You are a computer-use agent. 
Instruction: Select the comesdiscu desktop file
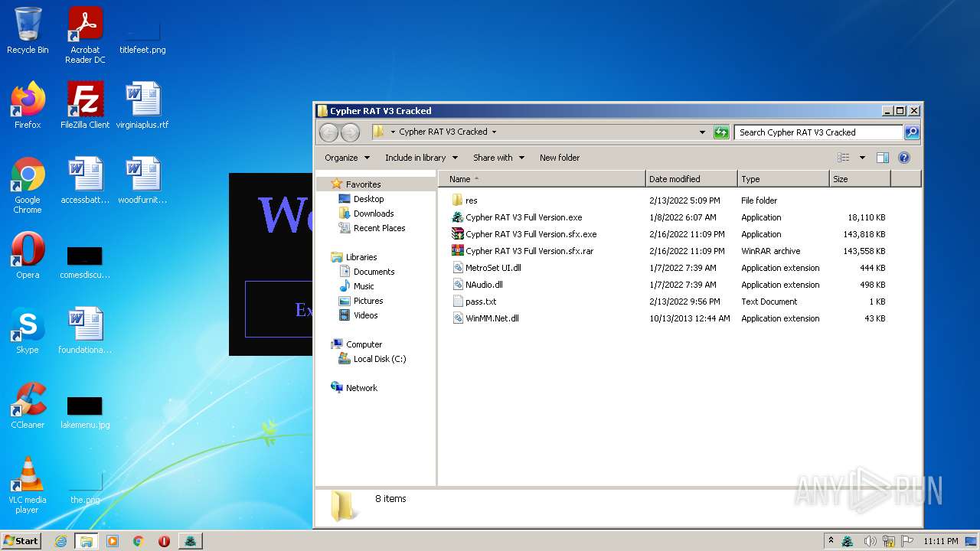85,261
